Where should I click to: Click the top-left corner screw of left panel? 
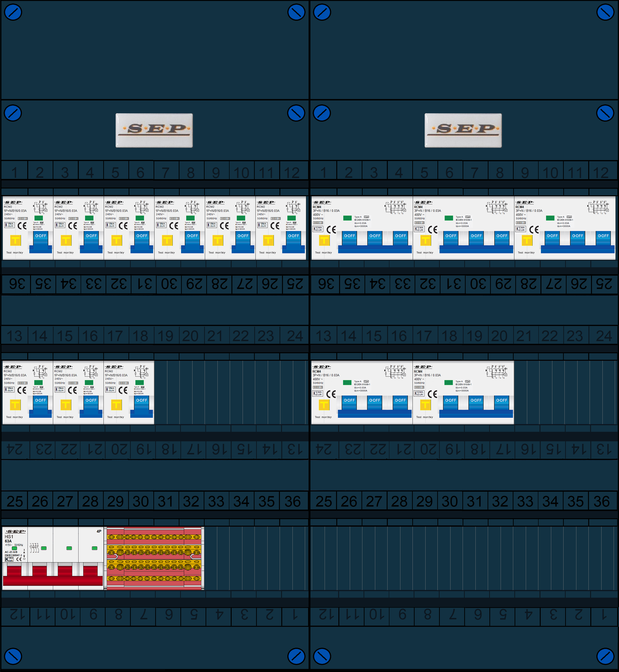click(13, 12)
